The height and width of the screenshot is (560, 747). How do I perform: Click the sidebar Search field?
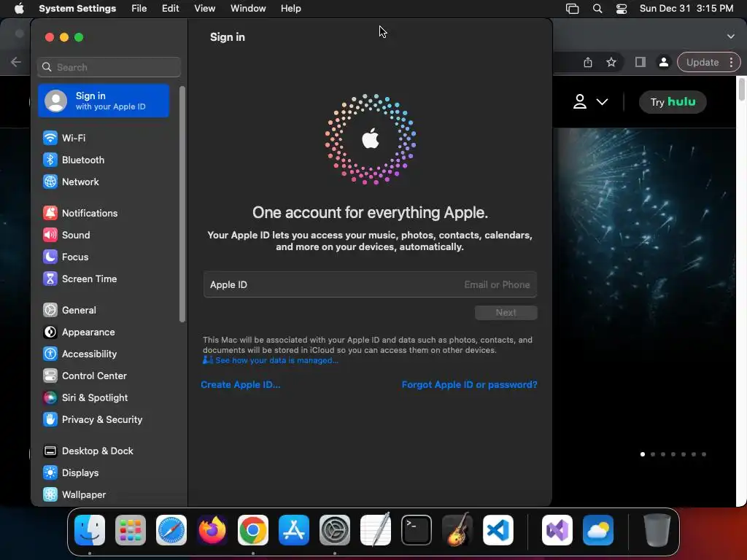109,67
